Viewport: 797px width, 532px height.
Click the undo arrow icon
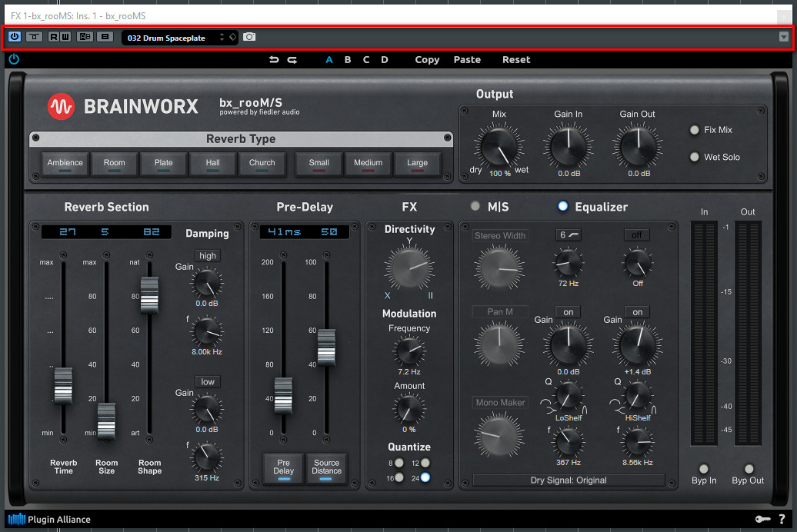click(x=274, y=59)
